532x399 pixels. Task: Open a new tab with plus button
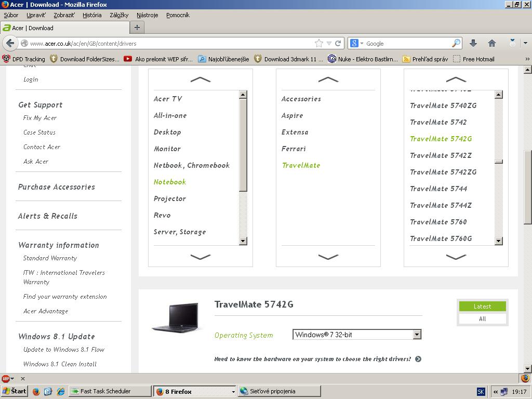(137, 28)
